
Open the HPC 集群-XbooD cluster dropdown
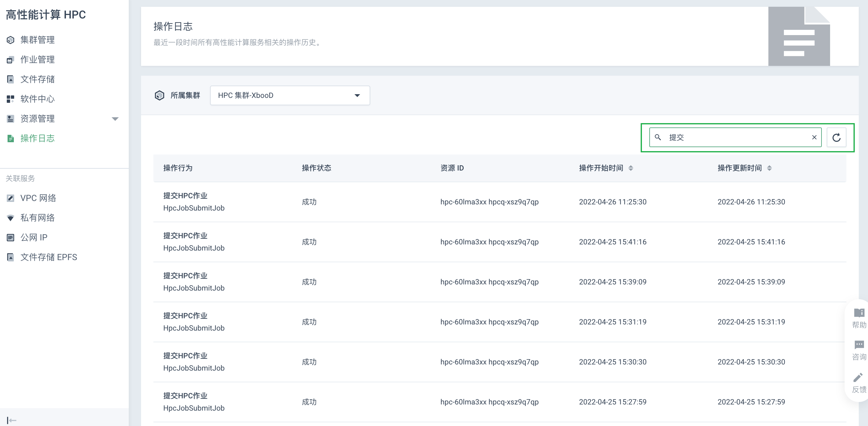[290, 95]
